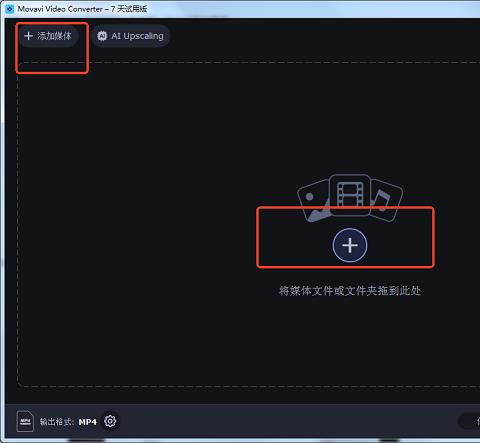Click the 添加媒体 add media button
Screen dimensions: 480x443
click(x=48, y=36)
